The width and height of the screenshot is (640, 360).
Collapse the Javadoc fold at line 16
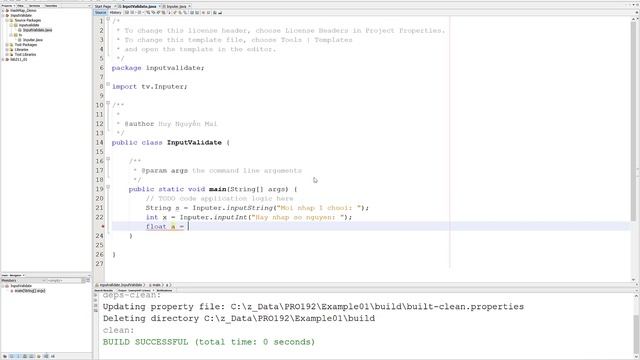tap(108, 159)
